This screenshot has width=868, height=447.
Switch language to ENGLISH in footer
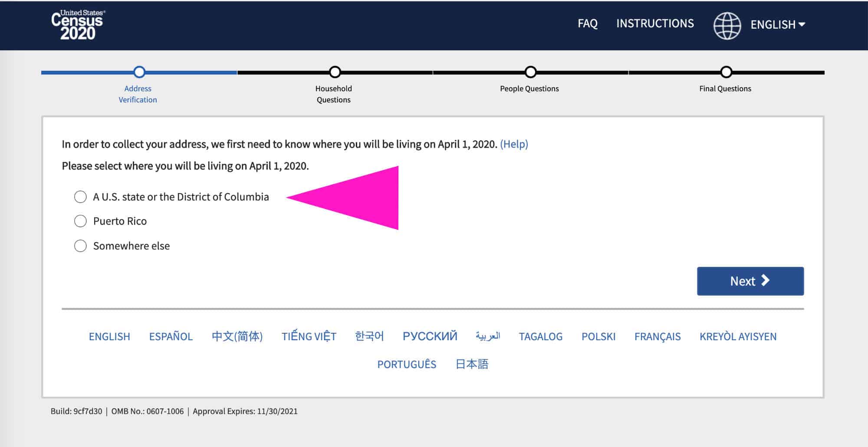click(109, 336)
